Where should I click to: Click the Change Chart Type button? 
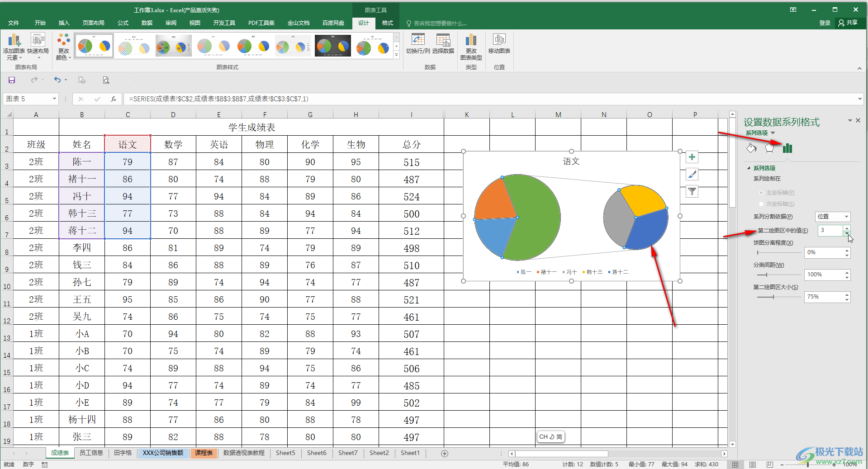point(471,47)
